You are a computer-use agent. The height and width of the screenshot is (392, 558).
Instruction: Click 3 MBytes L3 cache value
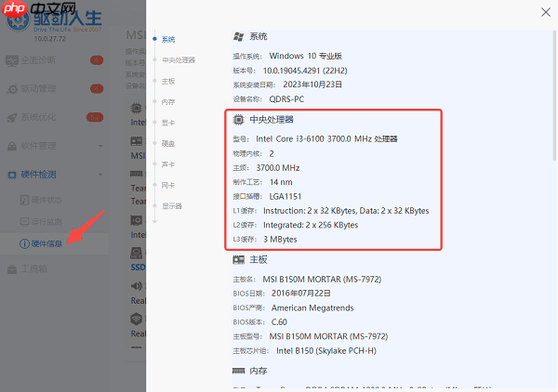click(x=280, y=239)
